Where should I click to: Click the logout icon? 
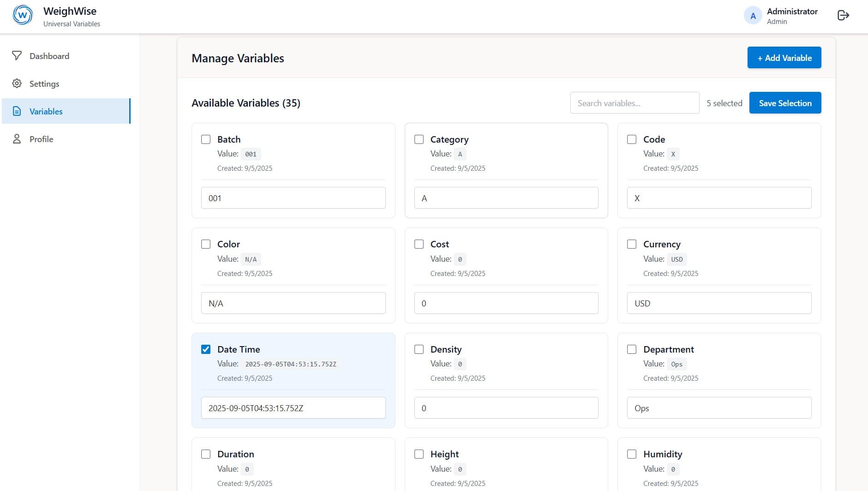843,16
